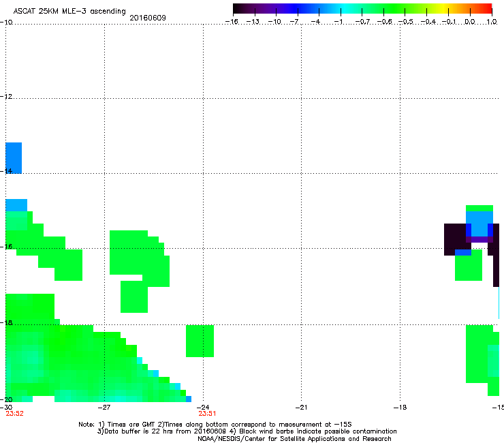Click the '-20' latitude axis label
Viewport: 504px width, 443px height.
[x=6, y=399]
